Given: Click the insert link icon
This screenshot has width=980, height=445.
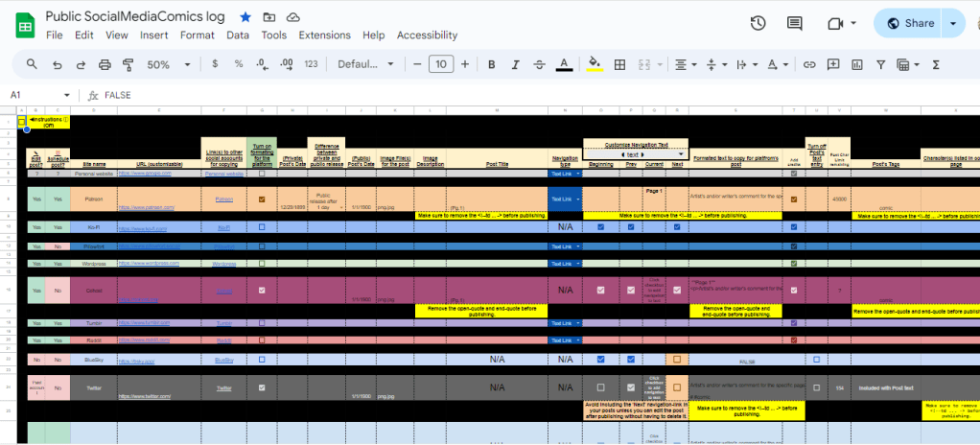Looking at the screenshot, I should click(x=809, y=64).
